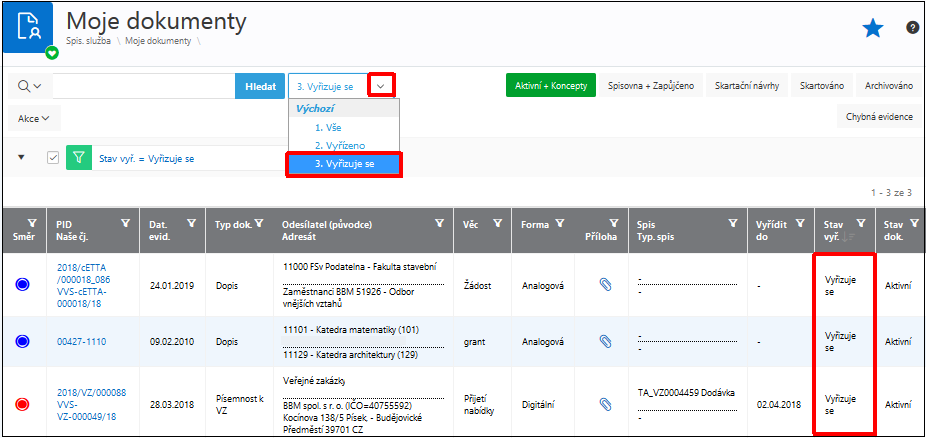Screen dimensions: 926x438
Task: Open paperclip attachment in first row
Action: (x=604, y=285)
